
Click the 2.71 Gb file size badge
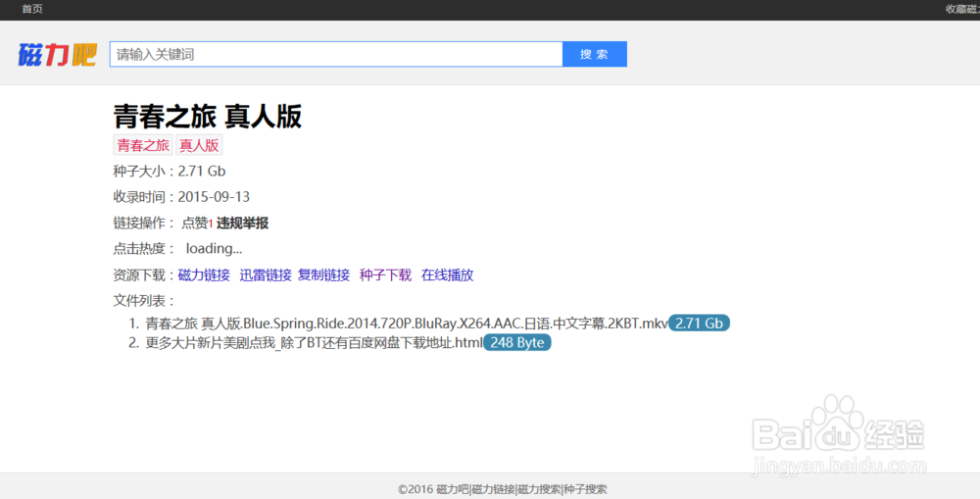(699, 324)
